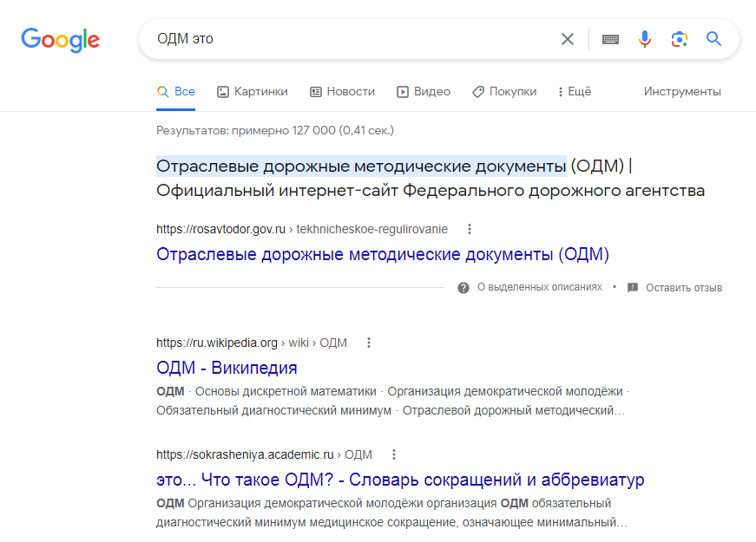Open the Отраслевые дорожные методические документы link

[383, 255]
